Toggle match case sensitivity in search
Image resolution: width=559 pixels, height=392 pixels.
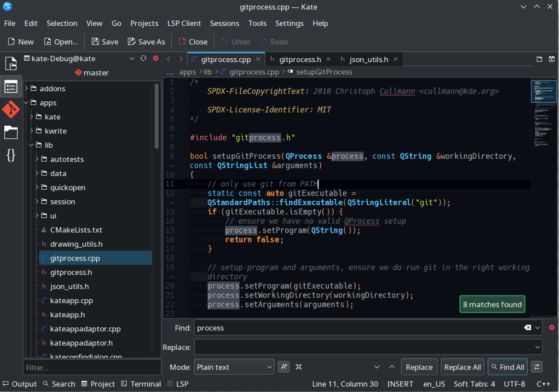tap(284, 367)
